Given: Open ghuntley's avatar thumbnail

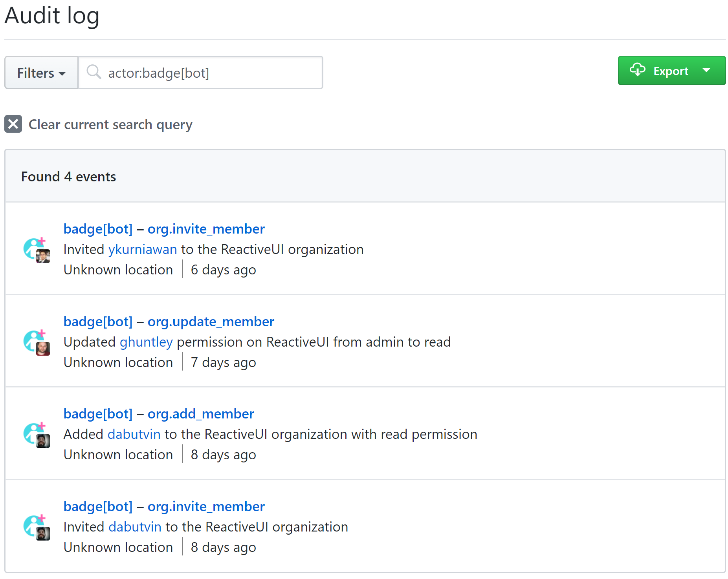Looking at the screenshot, I should pos(43,348).
